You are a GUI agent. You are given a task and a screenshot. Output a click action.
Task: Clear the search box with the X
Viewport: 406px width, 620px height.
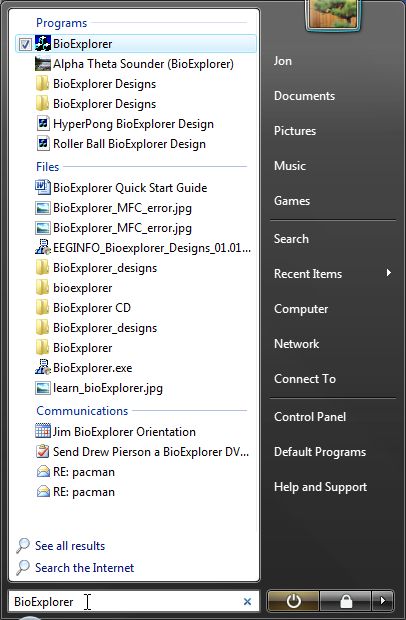247,602
